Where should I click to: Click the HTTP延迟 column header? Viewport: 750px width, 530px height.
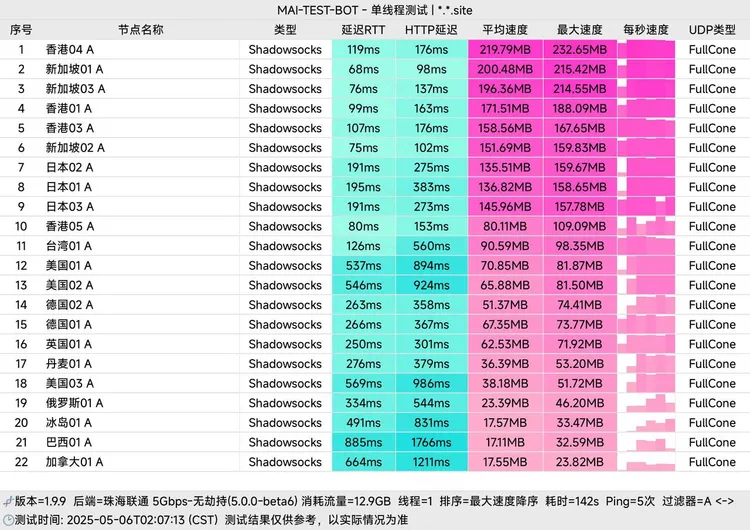point(432,30)
